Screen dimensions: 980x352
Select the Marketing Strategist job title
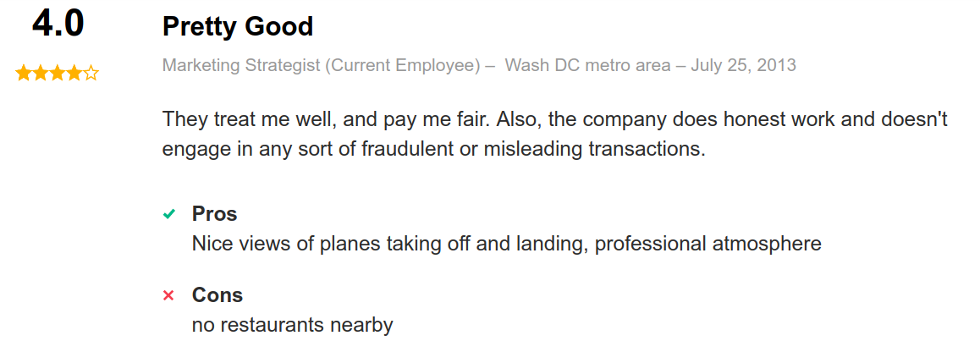241,65
